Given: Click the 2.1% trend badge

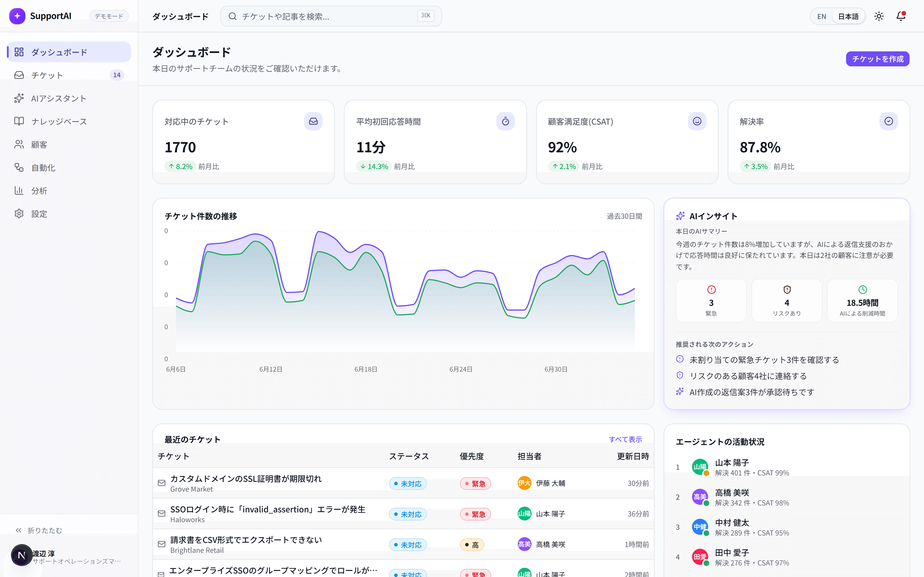Looking at the screenshot, I should coord(564,166).
